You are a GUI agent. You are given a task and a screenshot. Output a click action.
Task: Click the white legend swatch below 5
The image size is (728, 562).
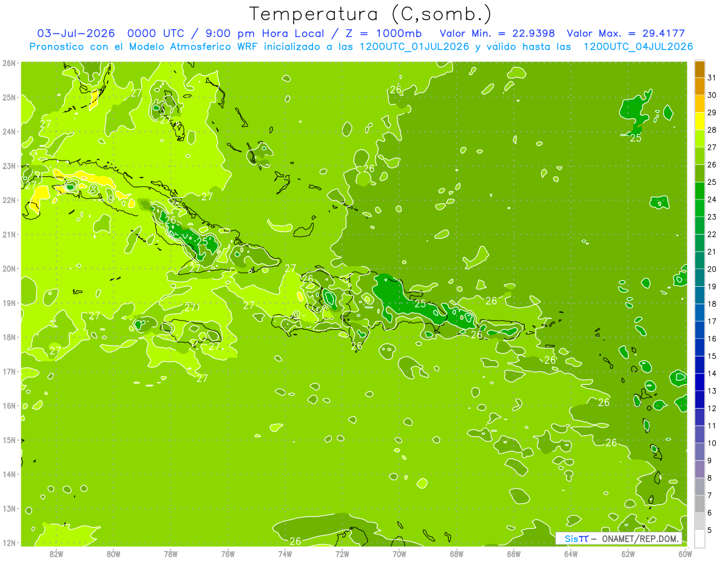[699, 538]
